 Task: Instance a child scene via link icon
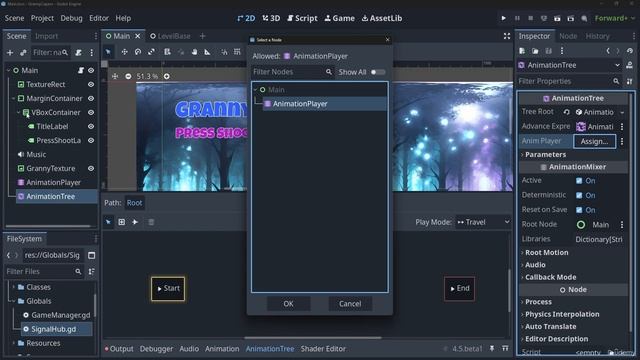(23, 53)
